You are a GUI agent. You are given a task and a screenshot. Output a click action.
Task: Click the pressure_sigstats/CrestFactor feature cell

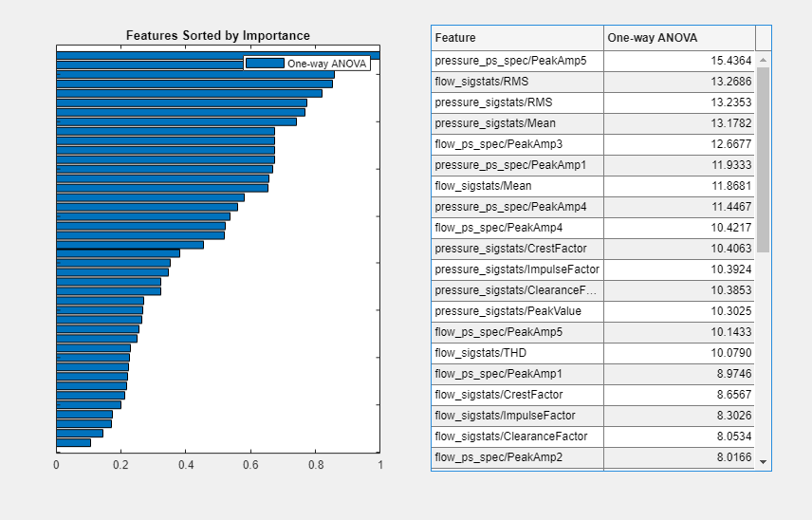click(517, 249)
